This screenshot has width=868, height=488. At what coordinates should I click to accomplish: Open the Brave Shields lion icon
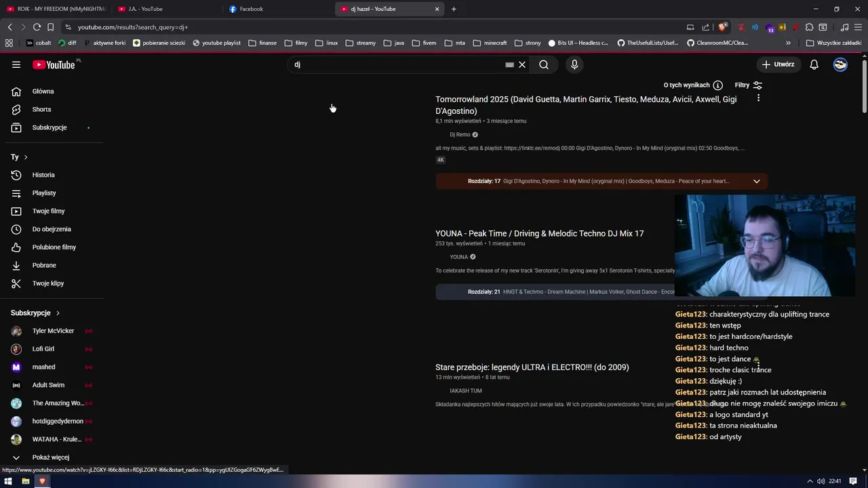[x=723, y=27]
